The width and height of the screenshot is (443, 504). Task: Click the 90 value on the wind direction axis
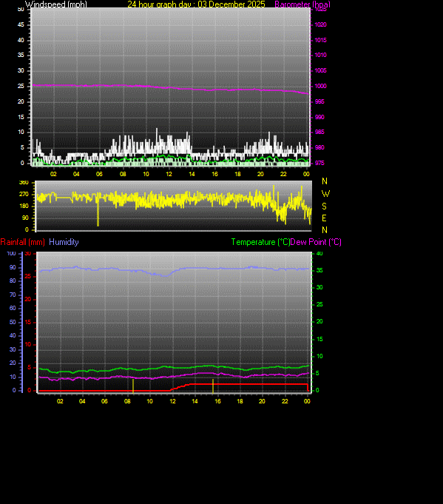click(25, 218)
